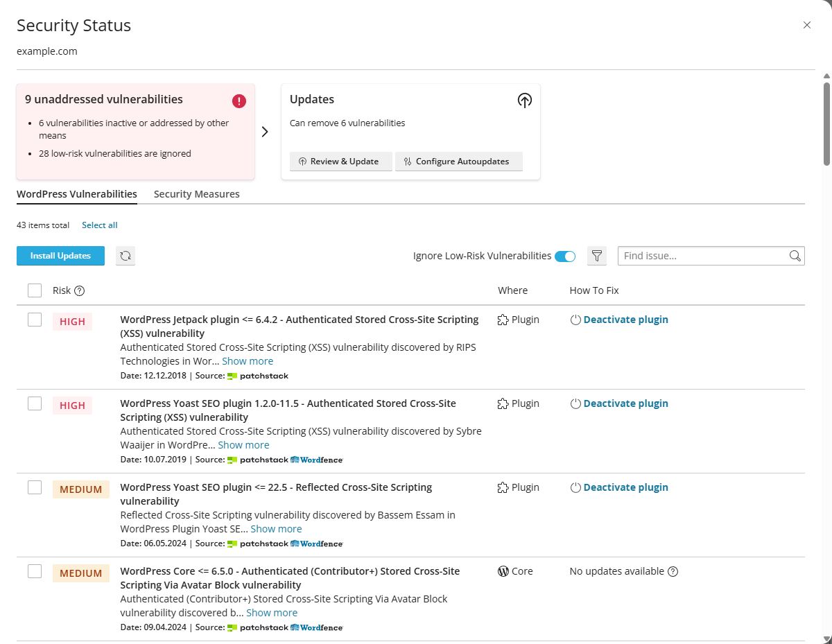Open the Risk column help icon
Viewport: 832px width, 644px height.
pyautogui.click(x=79, y=290)
